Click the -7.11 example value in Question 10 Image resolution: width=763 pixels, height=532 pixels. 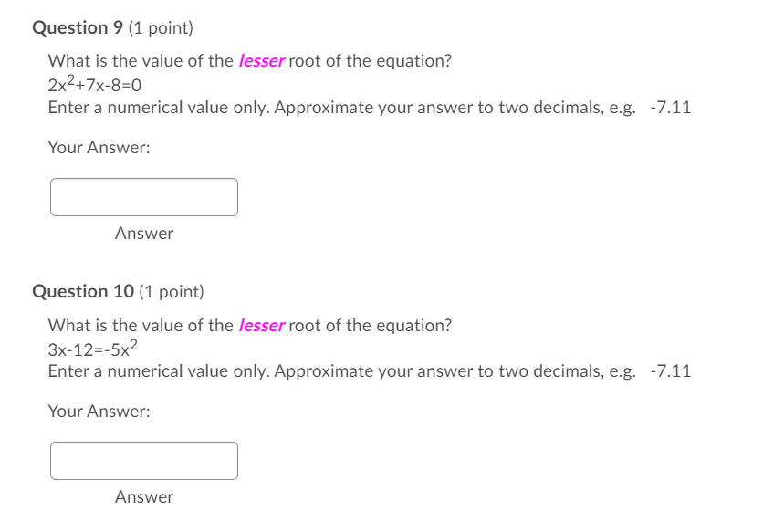click(671, 370)
